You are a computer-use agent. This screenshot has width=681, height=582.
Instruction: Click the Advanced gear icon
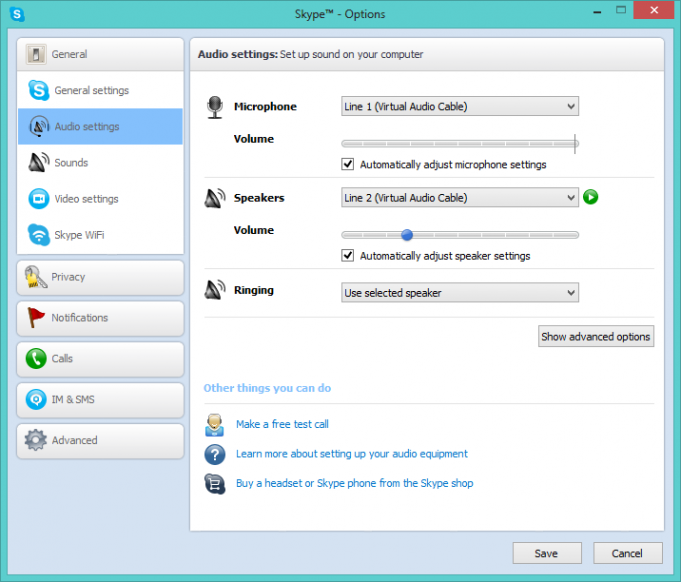(36, 440)
